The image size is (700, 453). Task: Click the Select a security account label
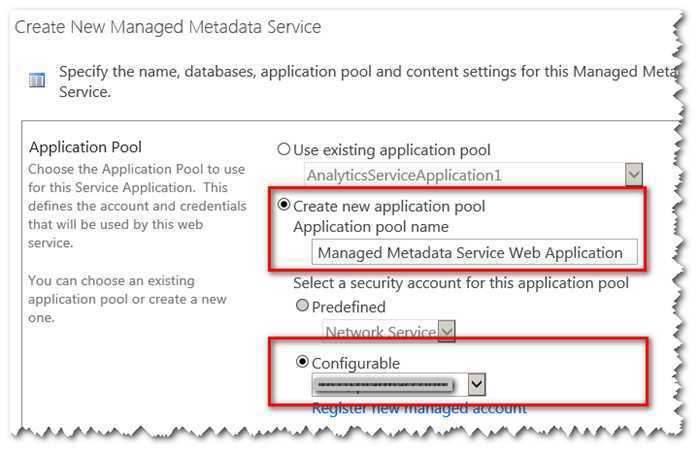461,283
